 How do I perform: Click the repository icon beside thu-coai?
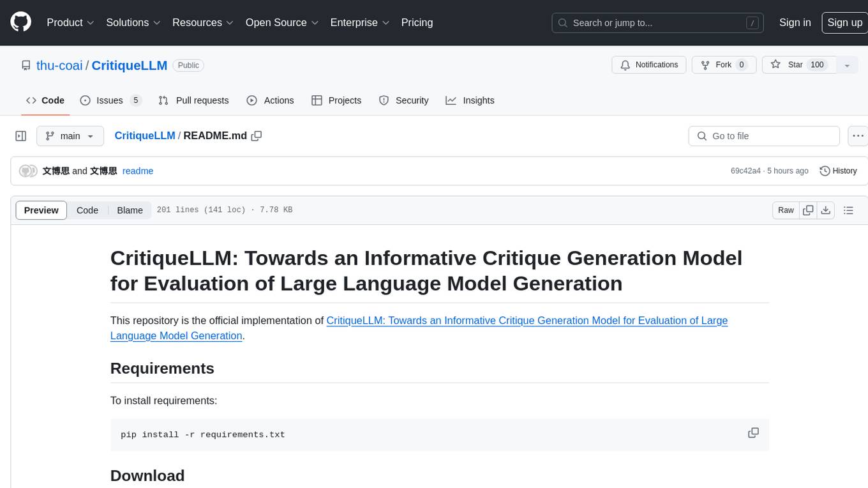[26, 65]
